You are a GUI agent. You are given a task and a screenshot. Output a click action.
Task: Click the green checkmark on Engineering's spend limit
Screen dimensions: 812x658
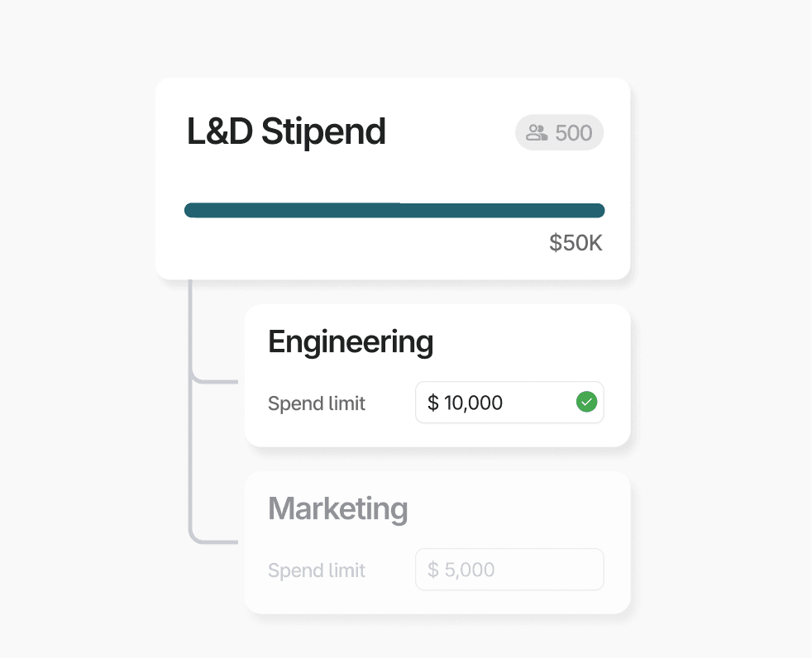pyautogui.click(x=587, y=402)
